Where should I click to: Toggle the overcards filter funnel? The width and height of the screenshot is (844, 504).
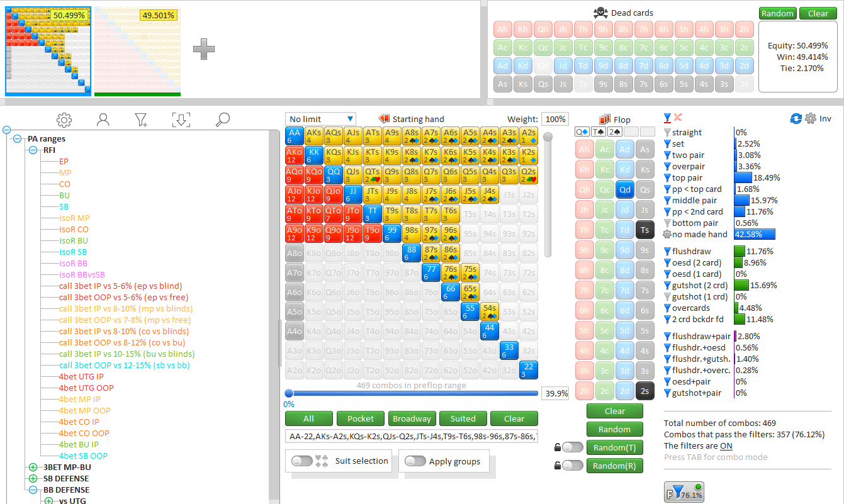pos(668,308)
